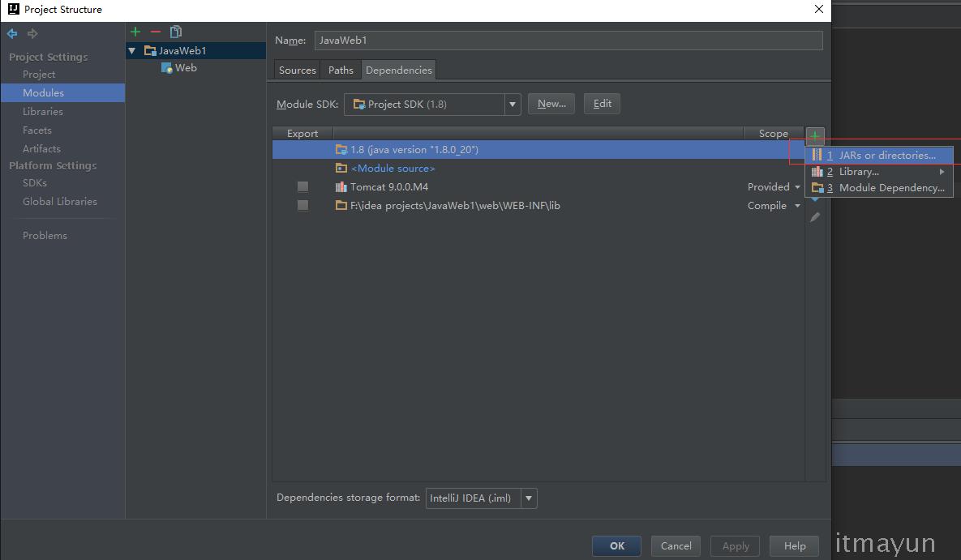The width and height of the screenshot is (961, 560).
Task: Open the Libraries settings page
Action: [x=42, y=112]
